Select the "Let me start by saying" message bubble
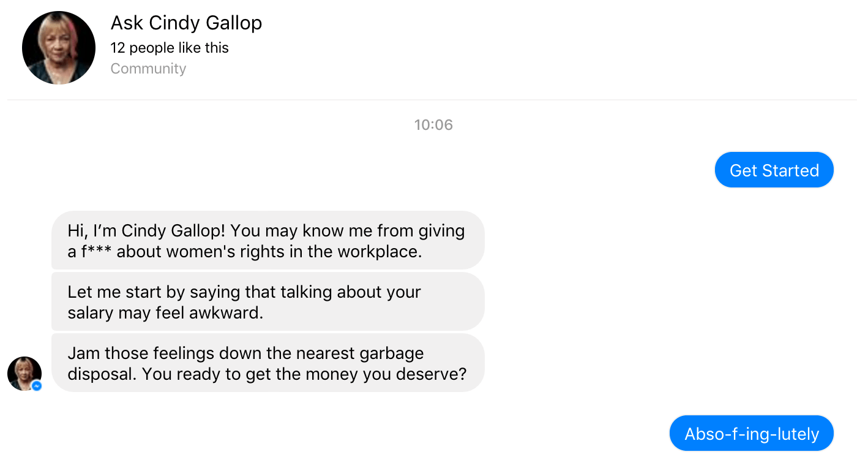The width and height of the screenshot is (868, 468). click(268, 301)
